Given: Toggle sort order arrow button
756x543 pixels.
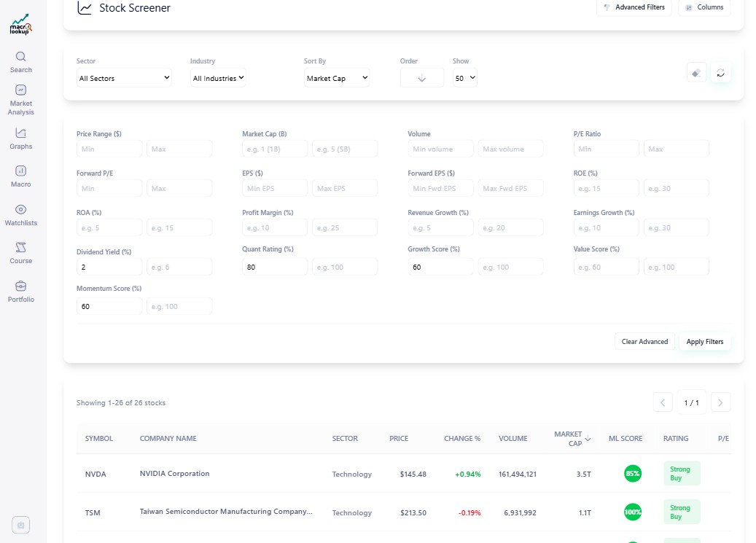Looking at the screenshot, I should click(422, 78).
